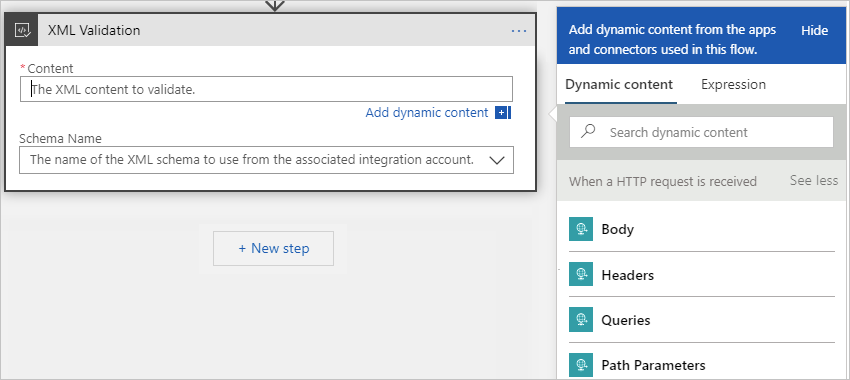Click the XML Validation action icon

22,30
